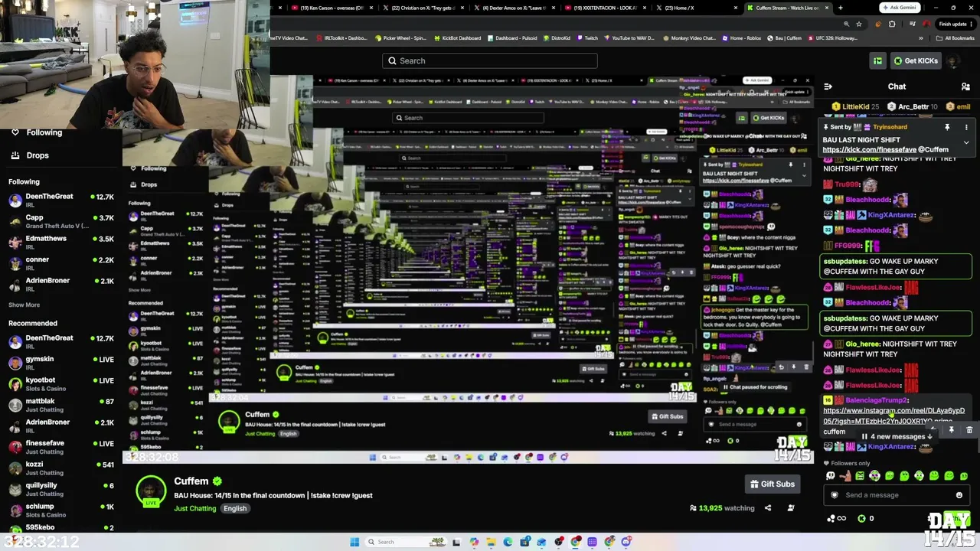Focus the 'Send a message' chat input
The width and height of the screenshot is (980, 551).
click(896, 495)
